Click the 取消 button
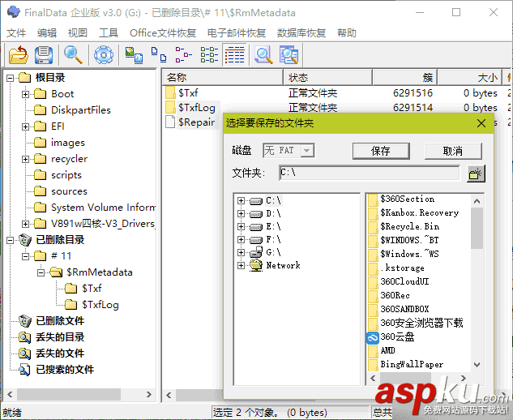Image resolution: width=513 pixels, height=420 pixels. point(453,151)
